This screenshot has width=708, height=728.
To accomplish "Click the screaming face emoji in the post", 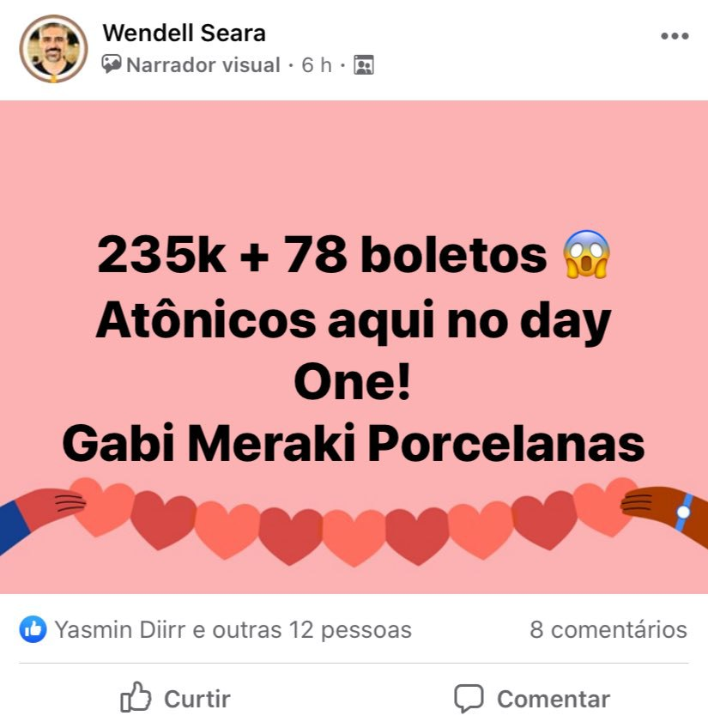I will tap(586, 254).
